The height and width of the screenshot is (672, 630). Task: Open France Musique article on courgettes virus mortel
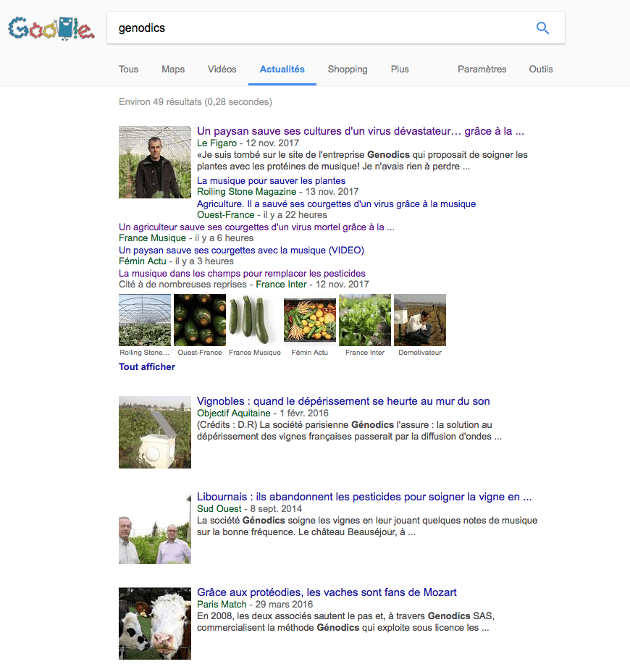click(256, 227)
